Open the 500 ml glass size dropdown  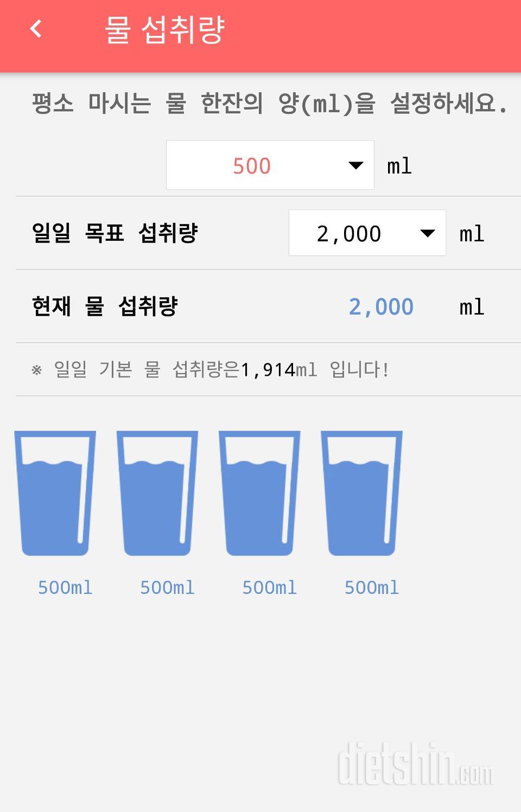[270, 165]
